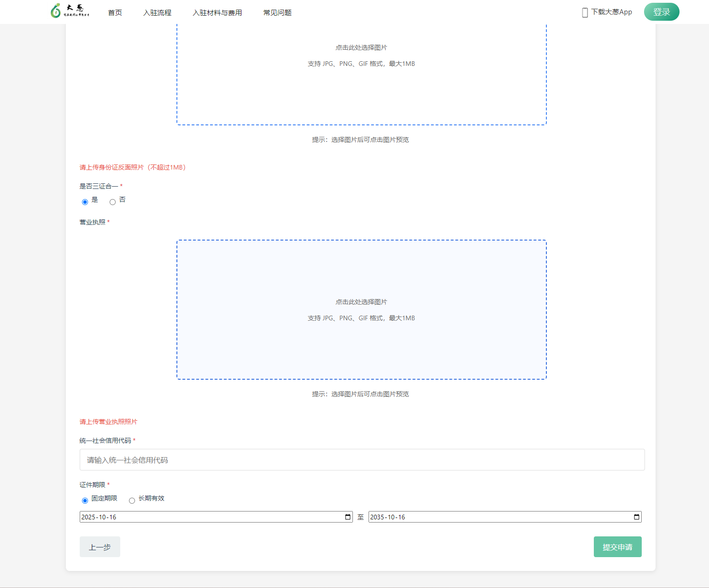Click 营业执照 upload area to select image
Viewport: 709px width, 588px height.
(361, 309)
